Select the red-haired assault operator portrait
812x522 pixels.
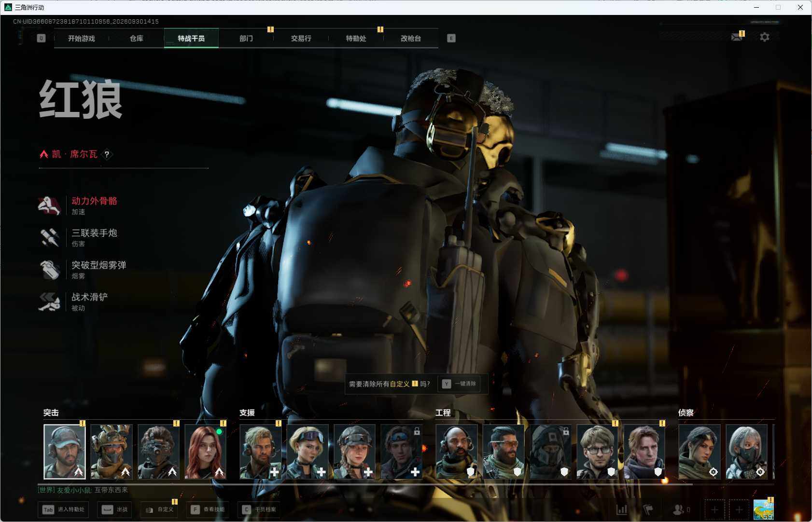[206, 452]
